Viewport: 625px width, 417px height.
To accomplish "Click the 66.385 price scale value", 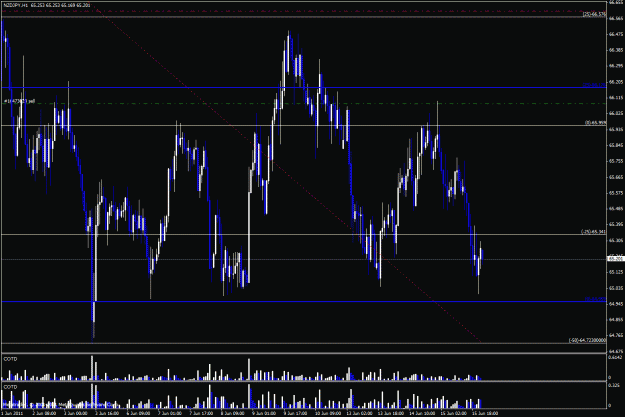I will [615, 50].
